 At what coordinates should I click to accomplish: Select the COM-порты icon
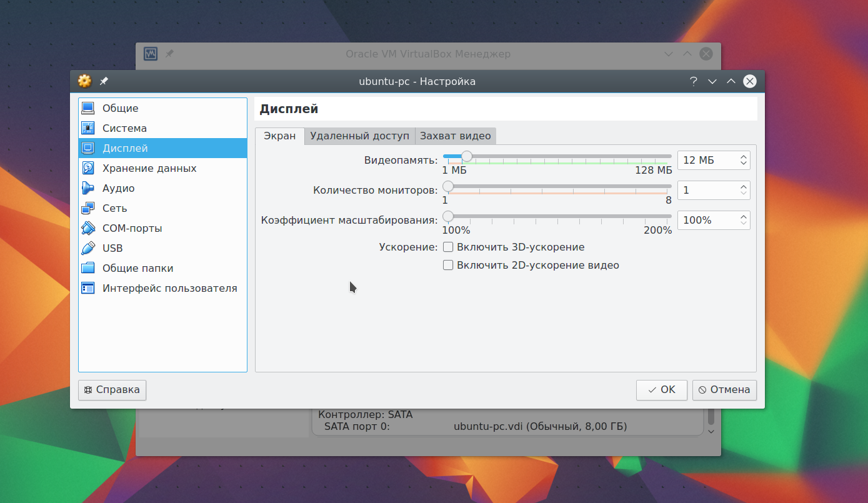88,228
